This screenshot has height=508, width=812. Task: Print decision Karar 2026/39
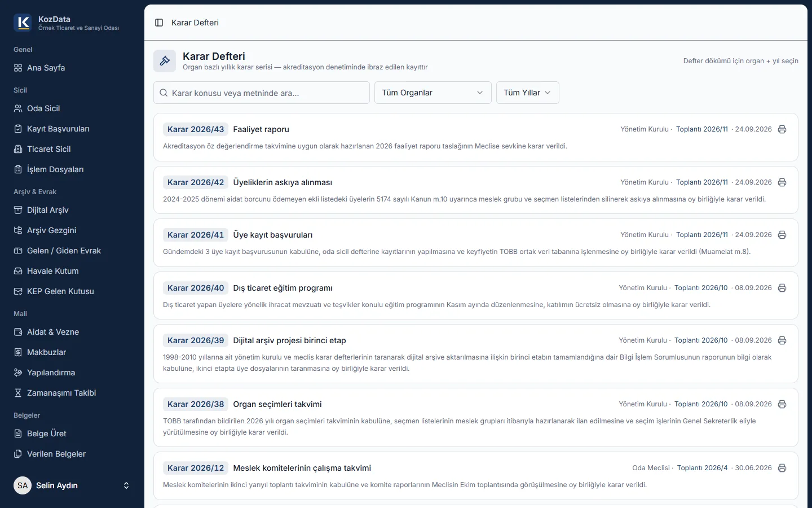(x=782, y=340)
